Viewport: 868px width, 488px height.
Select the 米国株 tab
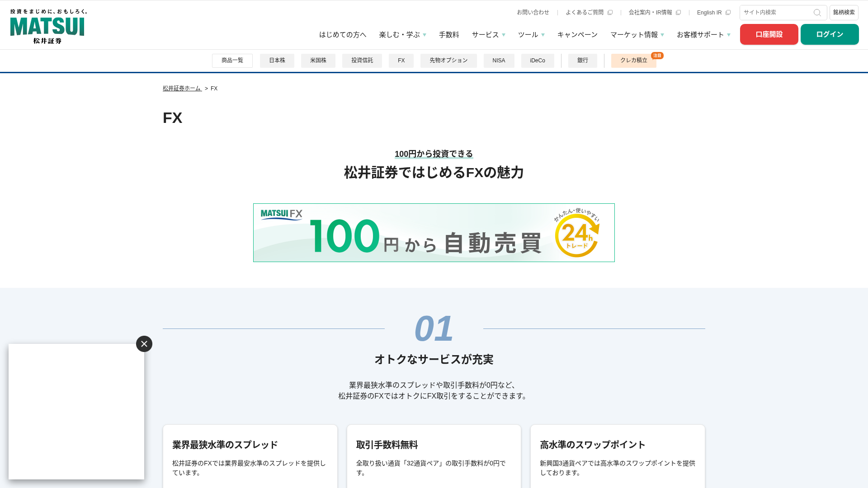click(x=318, y=61)
